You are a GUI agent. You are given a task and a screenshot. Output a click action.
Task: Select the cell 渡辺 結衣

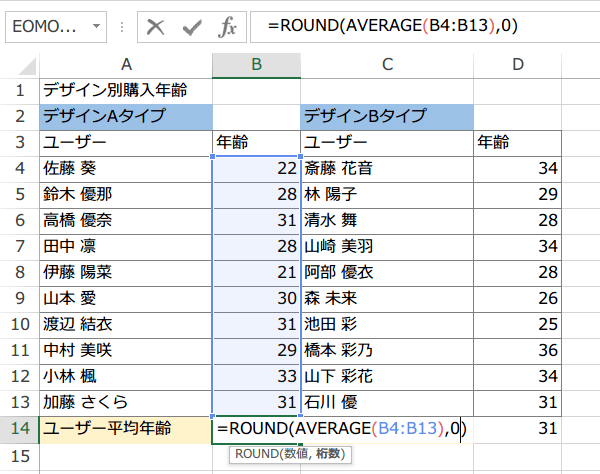tap(126, 325)
